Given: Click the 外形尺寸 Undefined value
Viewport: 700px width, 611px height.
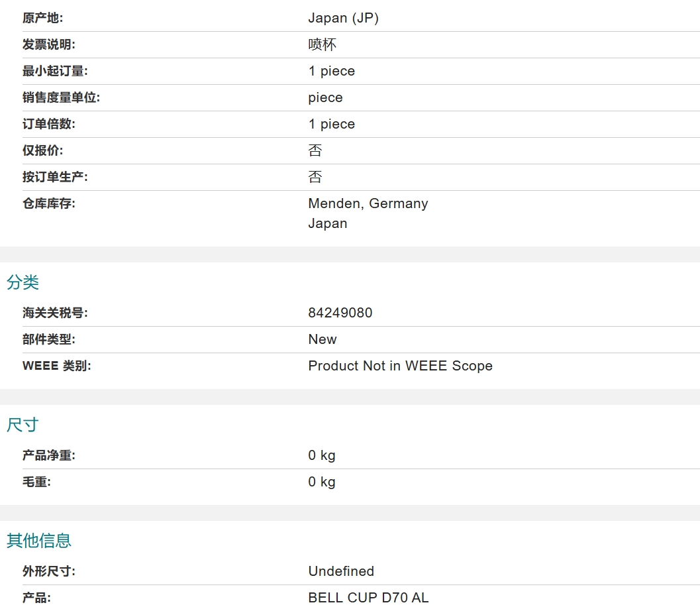Looking at the screenshot, I should tap(341, 571).
